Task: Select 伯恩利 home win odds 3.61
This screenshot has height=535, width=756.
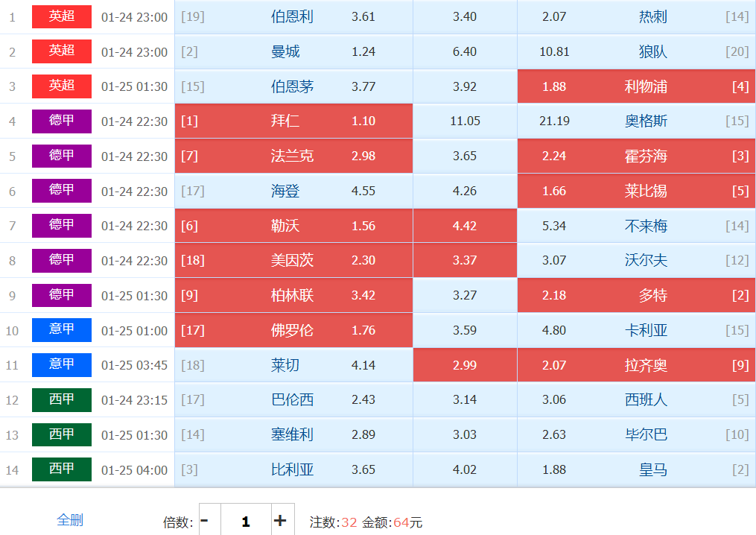Action: pos(293,16)
